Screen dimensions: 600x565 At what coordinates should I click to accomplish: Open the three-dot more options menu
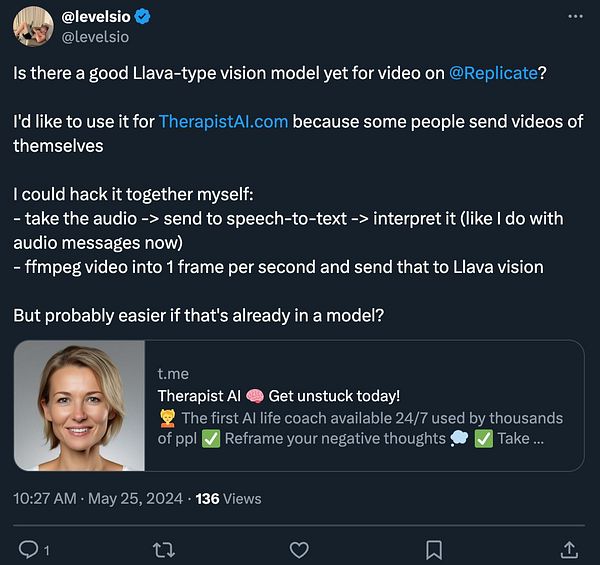574,17
